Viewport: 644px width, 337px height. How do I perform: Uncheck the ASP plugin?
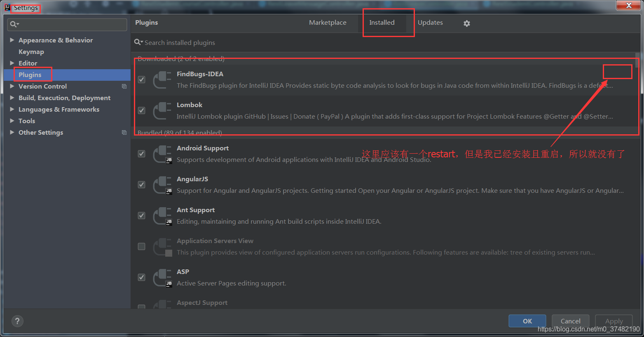pyautogui.click(x=141, y=277)
